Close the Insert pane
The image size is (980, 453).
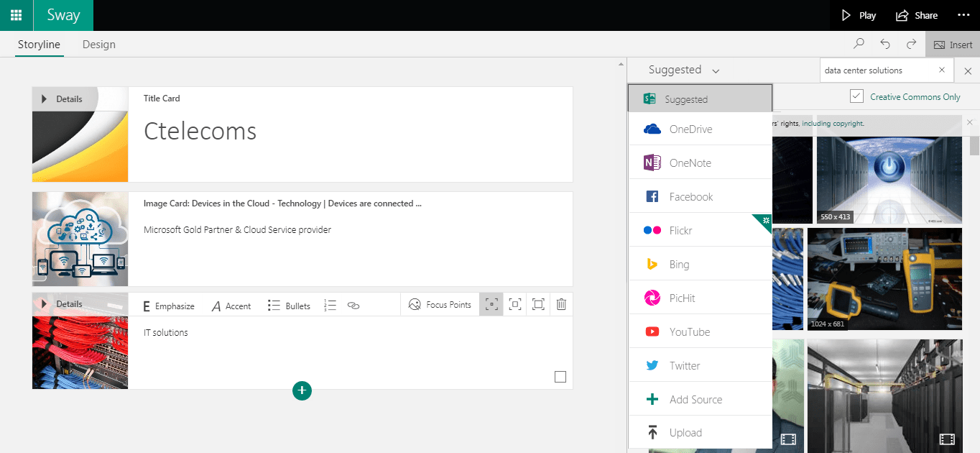(967, 71)
